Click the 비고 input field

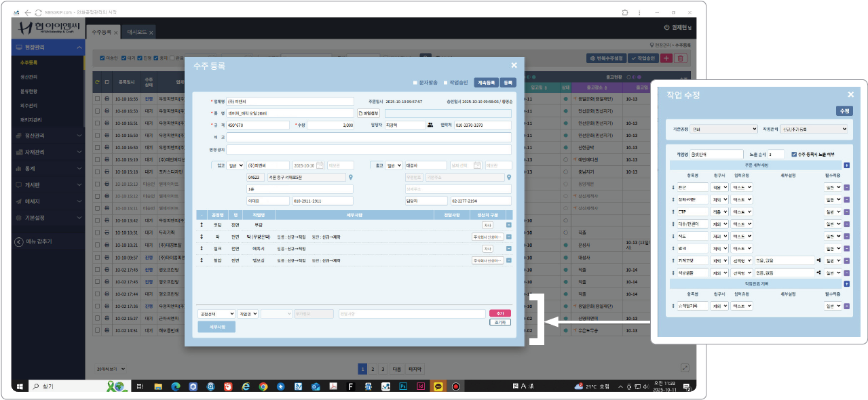tap(369, 137)
